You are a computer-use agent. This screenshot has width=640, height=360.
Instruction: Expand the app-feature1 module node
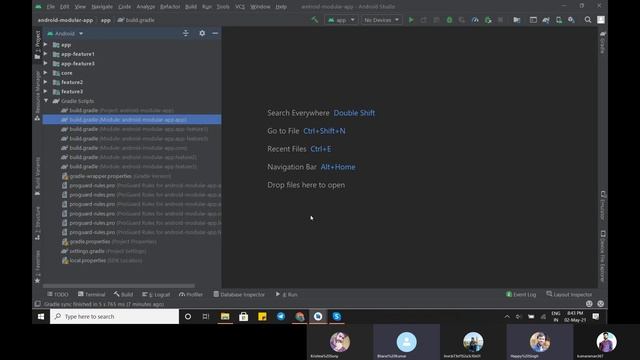coord(45,54)
